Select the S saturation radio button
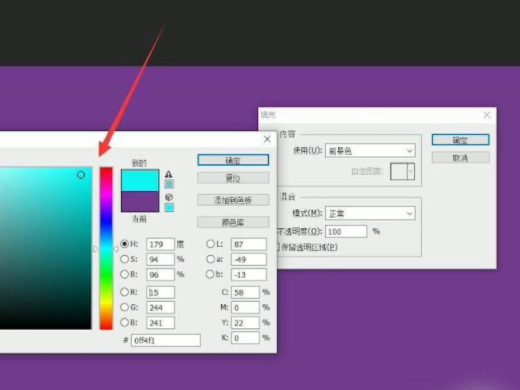The width and height of the screenshot is (520, 390). tap(124, 259)
